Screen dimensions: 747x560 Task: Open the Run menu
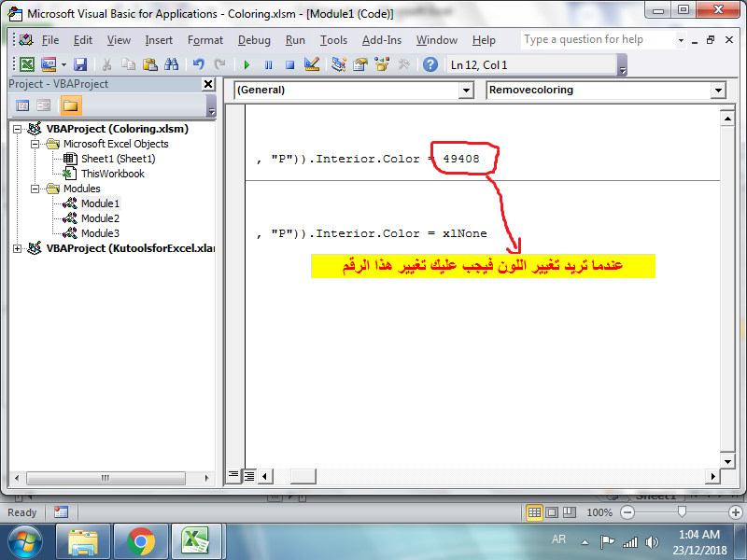(x=295, y=40)
